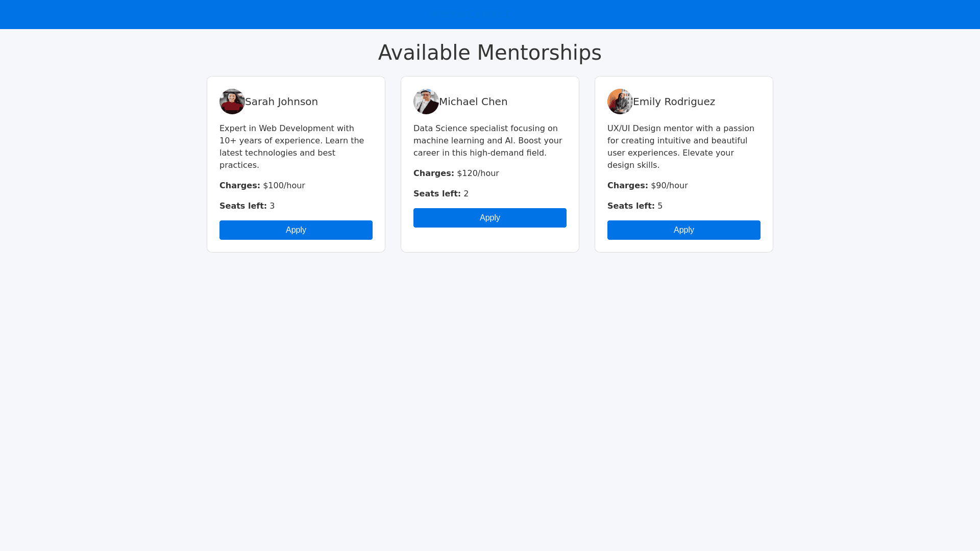Click the $120/hour charges line
The width and height of the screenshot is (980, 551).
point(456,173)
